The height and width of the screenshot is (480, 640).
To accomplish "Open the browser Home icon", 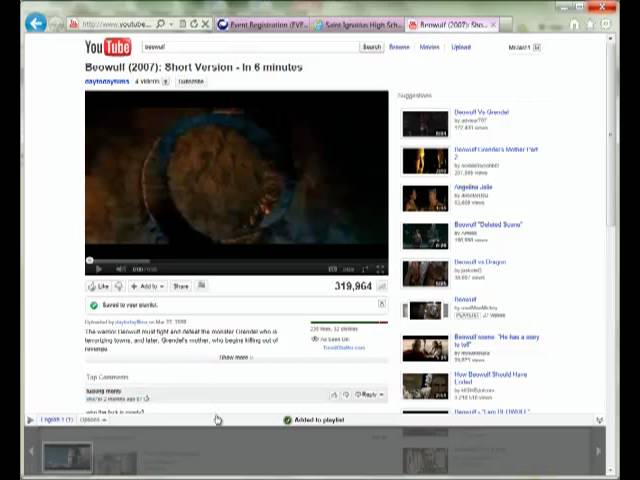I will 574,24.
